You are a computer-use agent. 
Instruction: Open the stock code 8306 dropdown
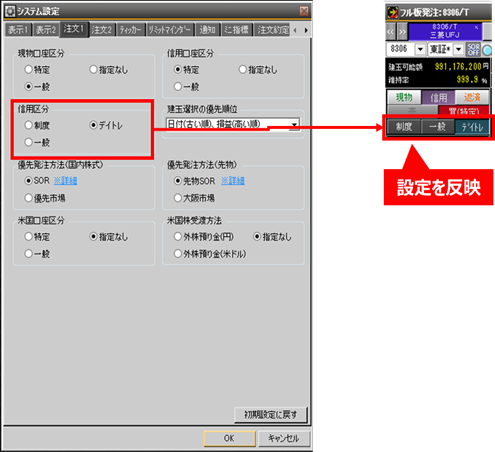[x=420, y=49]
